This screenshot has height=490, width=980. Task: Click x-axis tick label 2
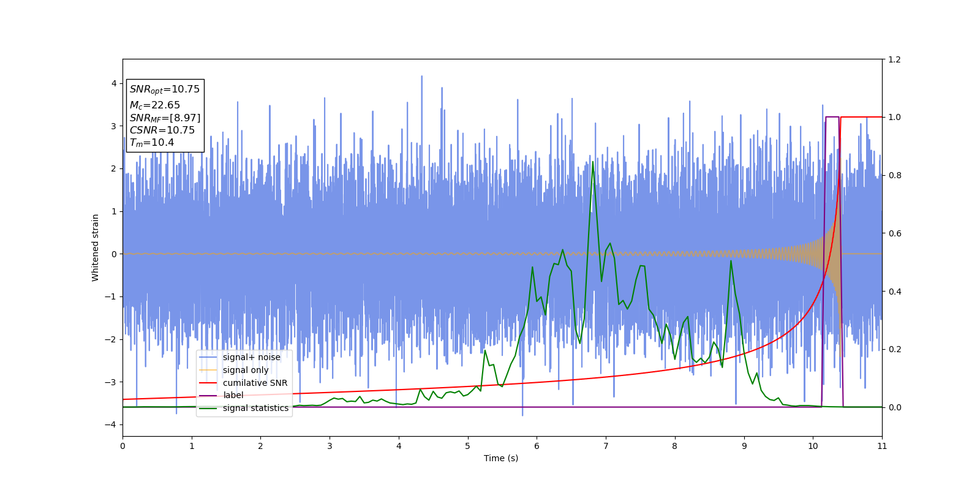pyautogui.click(x=260, y=446)
